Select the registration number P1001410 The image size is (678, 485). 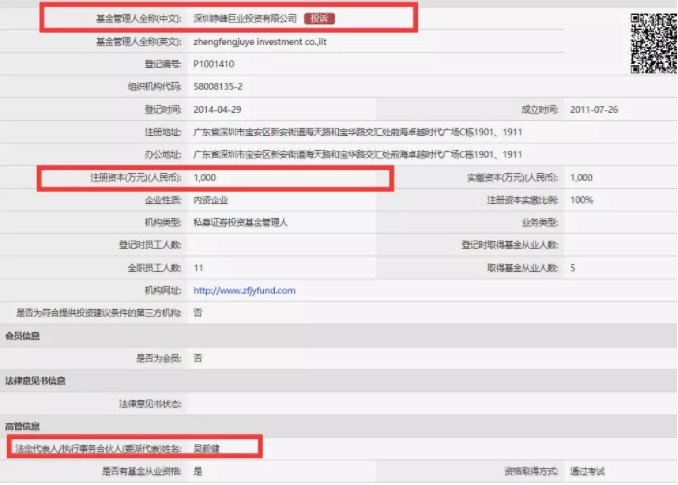tap(217, 62)
